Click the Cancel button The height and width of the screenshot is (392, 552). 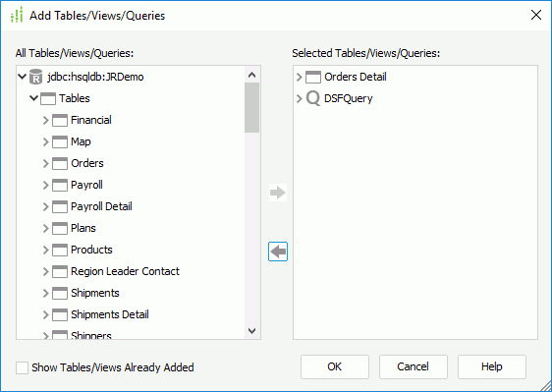point(414,367)
